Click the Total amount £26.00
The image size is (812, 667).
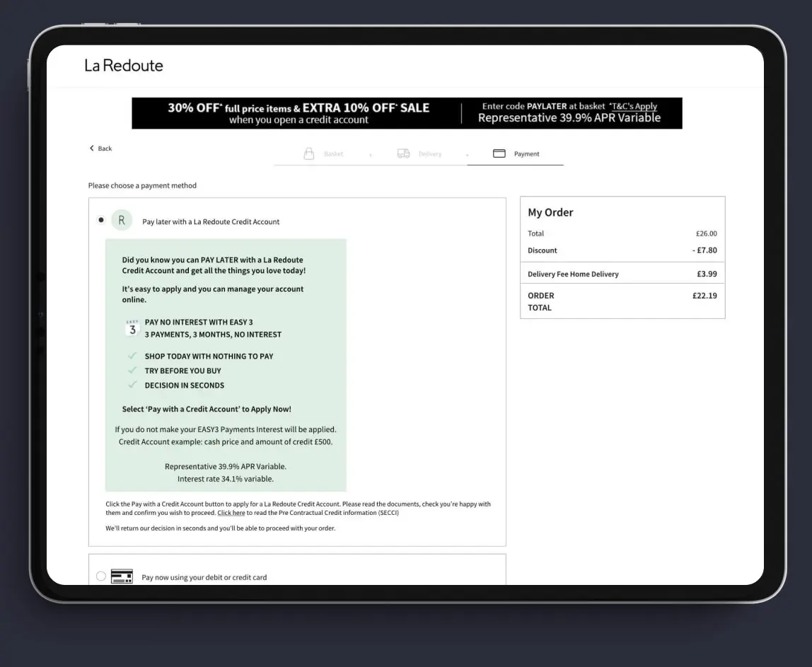tap(707, 233)
